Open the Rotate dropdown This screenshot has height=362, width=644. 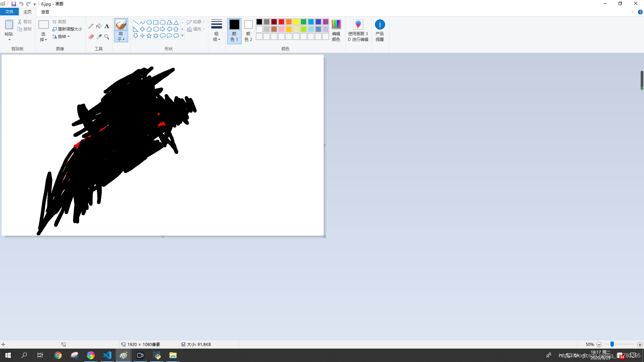click(61, 37)
